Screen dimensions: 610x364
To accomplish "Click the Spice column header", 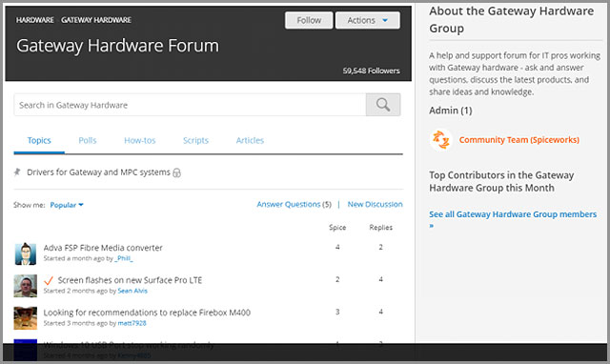I will (x=337, y=228).
